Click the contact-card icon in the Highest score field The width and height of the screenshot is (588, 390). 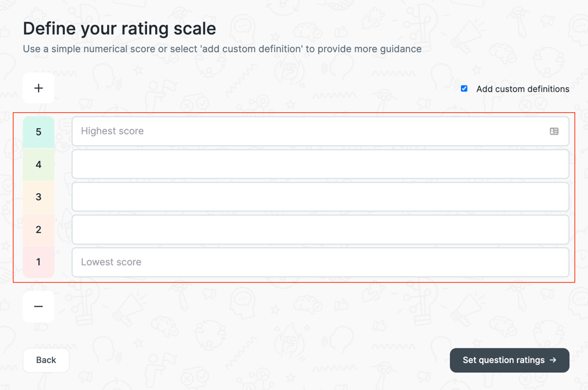tap(553, 131)
